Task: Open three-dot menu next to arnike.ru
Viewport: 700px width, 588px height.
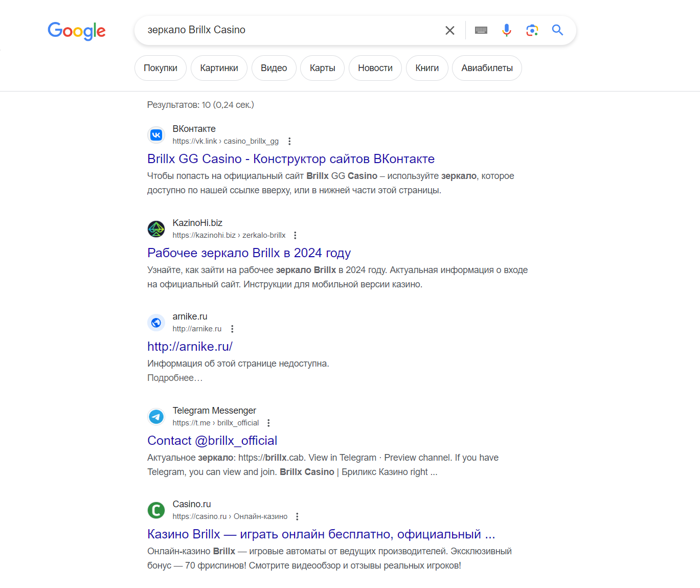Action: pyautogui.click(x=232, y=329)
